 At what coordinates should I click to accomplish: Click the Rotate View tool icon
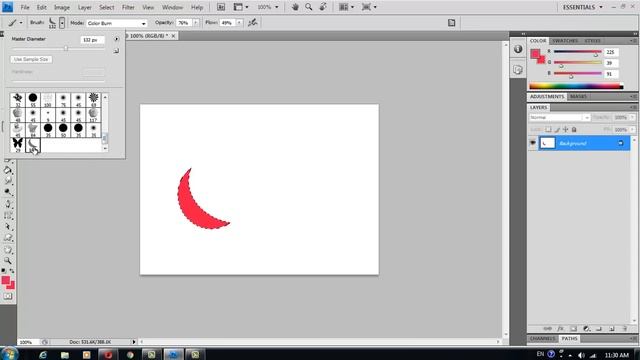322,7
